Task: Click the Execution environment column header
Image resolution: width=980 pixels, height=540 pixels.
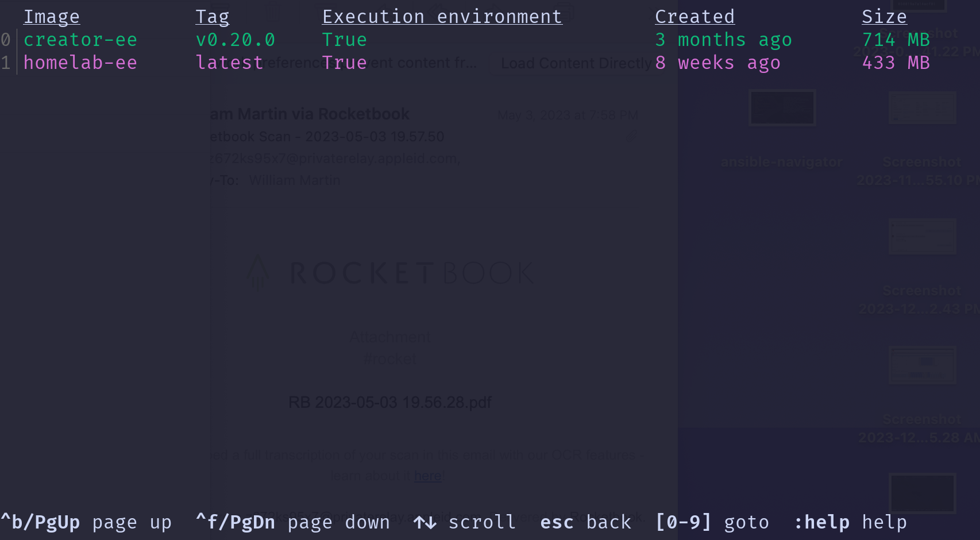Action: pos(442,16)
